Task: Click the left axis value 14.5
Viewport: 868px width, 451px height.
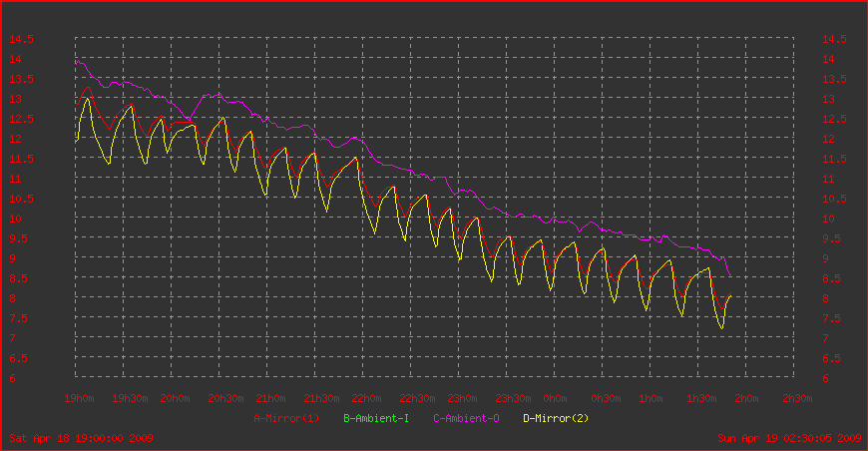Action: [21, 39]
